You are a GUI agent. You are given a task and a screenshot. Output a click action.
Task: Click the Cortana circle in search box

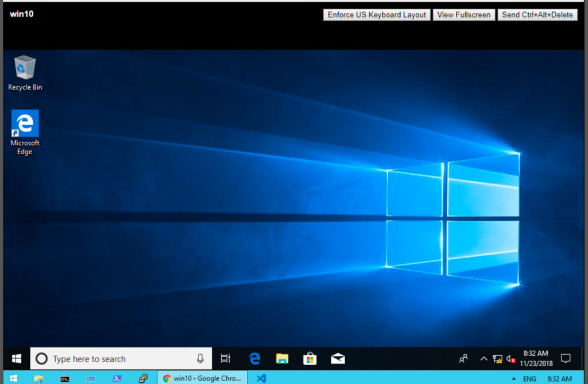(41, 359)
